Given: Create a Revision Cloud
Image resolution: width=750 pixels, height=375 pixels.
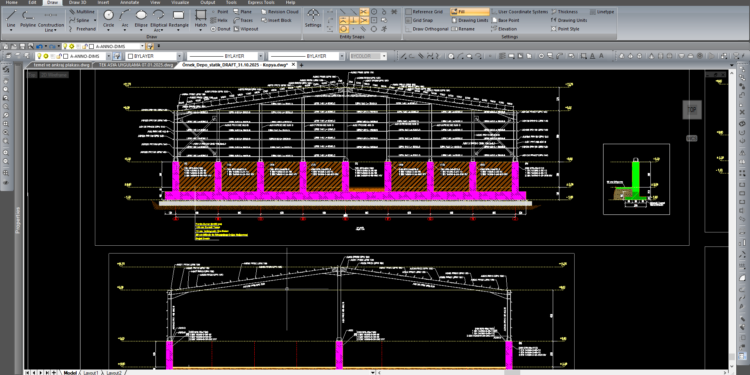Looking at the screenshot, I should 280,11.
